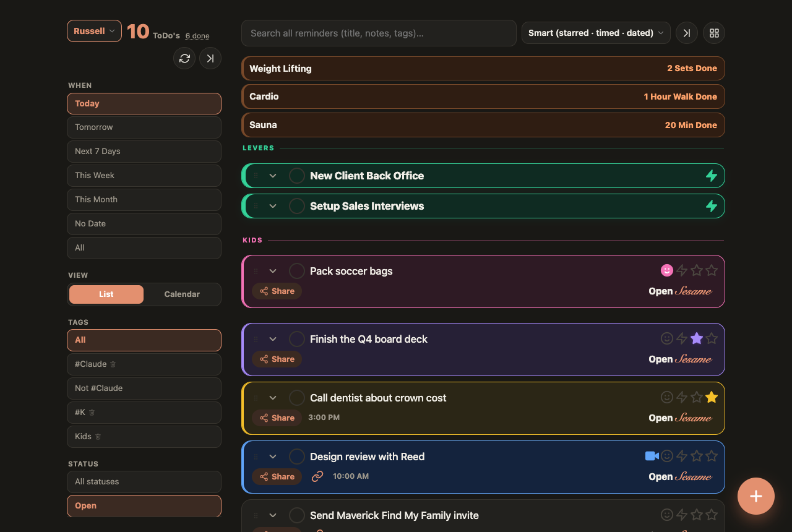Switch to Calendar view
Image resolution: width=792 pixels, height=532 pixels.
pyautogui.click(x=182, y=294)
